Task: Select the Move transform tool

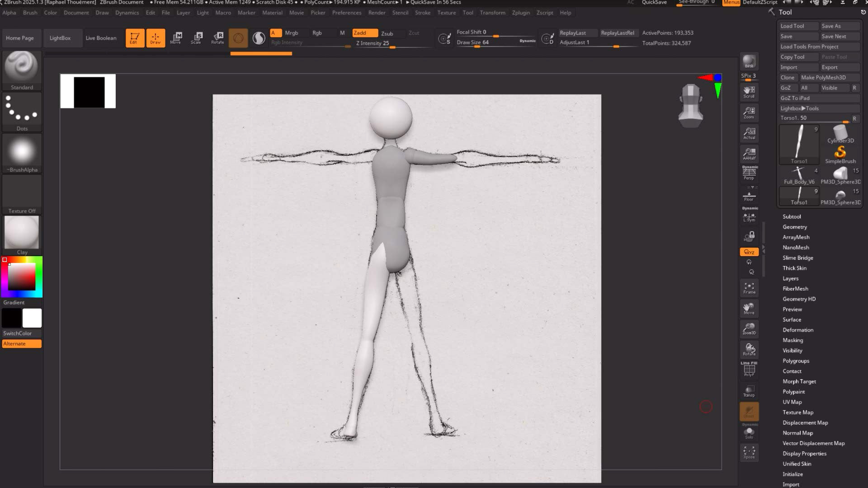Action: point(175,38)
